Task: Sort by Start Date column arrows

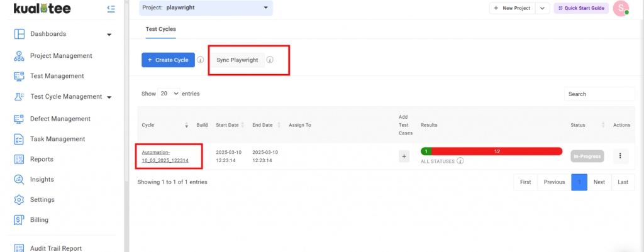Action: pyautogui.click(x=242, y=125)
